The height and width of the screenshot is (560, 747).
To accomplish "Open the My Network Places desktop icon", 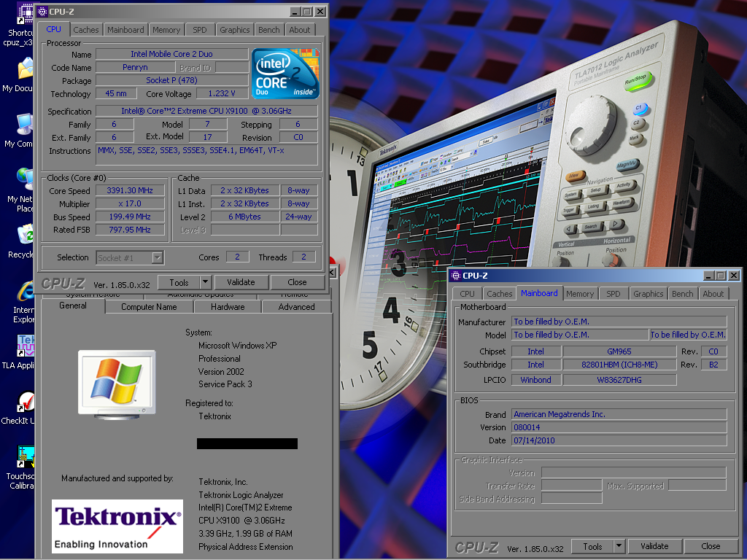I will [26, 179].
